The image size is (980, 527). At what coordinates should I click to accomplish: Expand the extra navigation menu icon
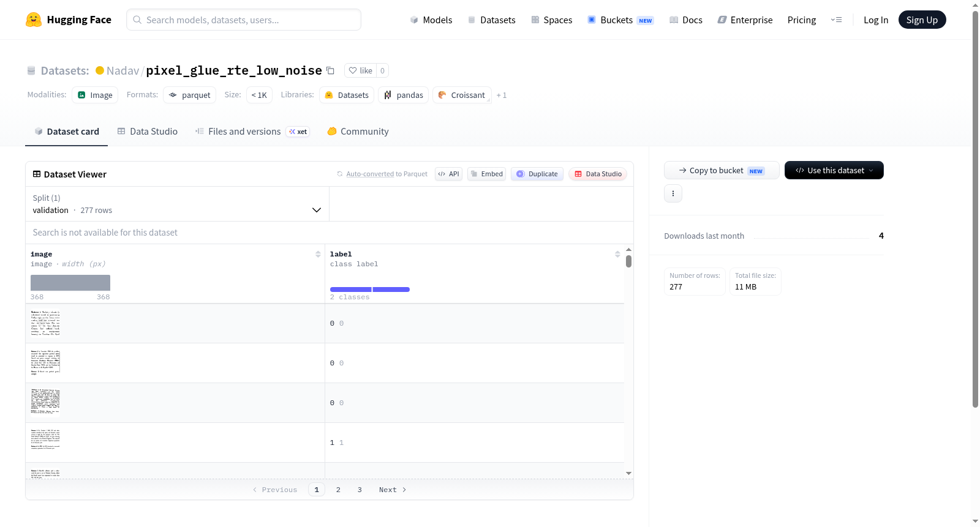[x=836, y=20]
